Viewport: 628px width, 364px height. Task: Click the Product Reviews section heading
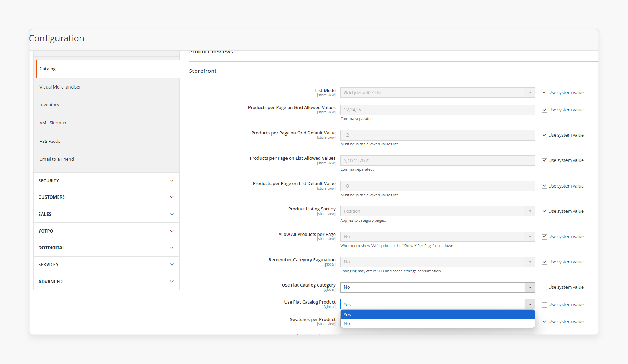pos(211,51)
